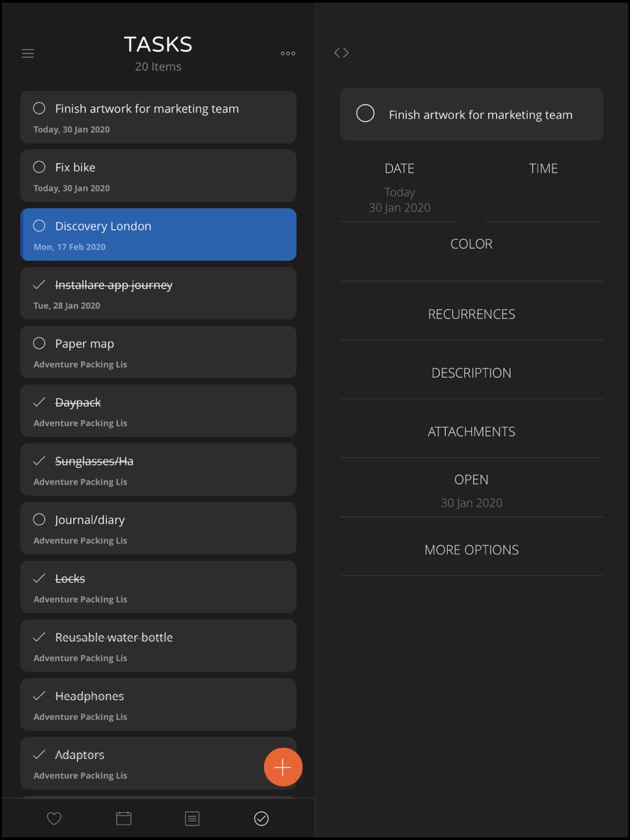Open the three-dots options menu
The image size is (630, 840).
click(288, 54)
